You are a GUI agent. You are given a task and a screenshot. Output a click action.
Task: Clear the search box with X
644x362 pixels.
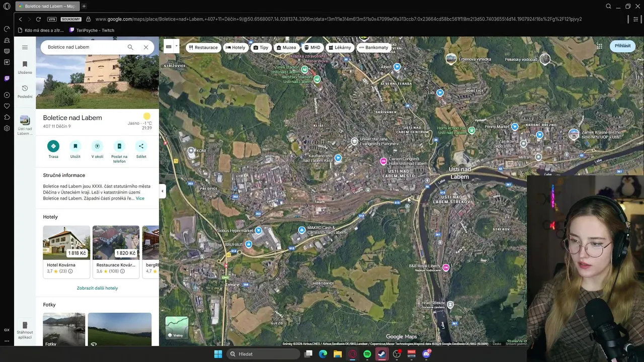[146, 47]
